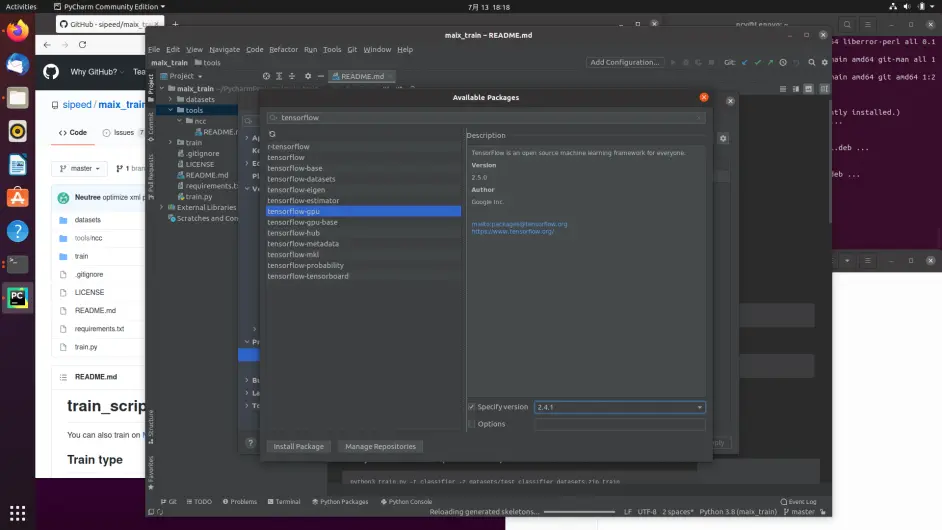This screenshot has width=942, height=530.
Task: Click the GitHub logo in browser
Action: [51, 72]
